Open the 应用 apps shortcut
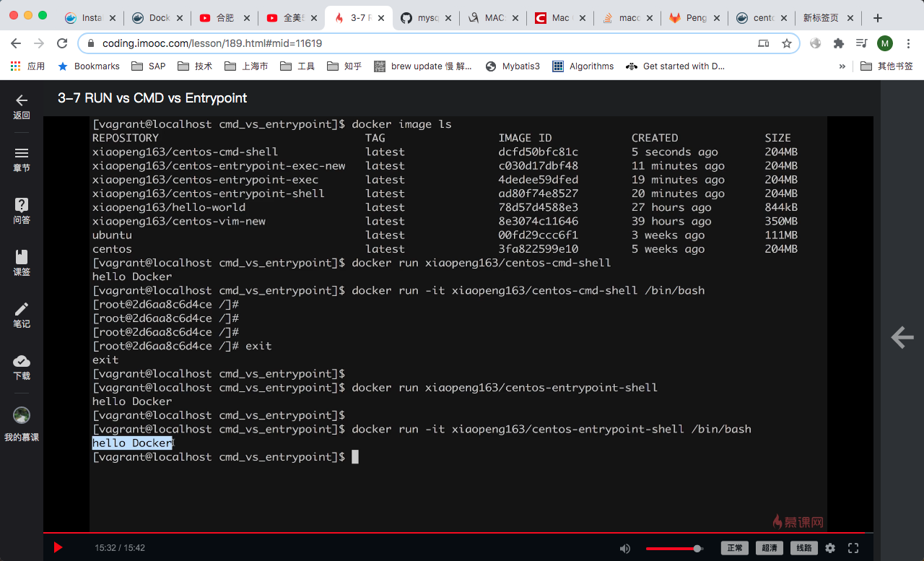Screen dimensions: 924x561 click(27, 66)
